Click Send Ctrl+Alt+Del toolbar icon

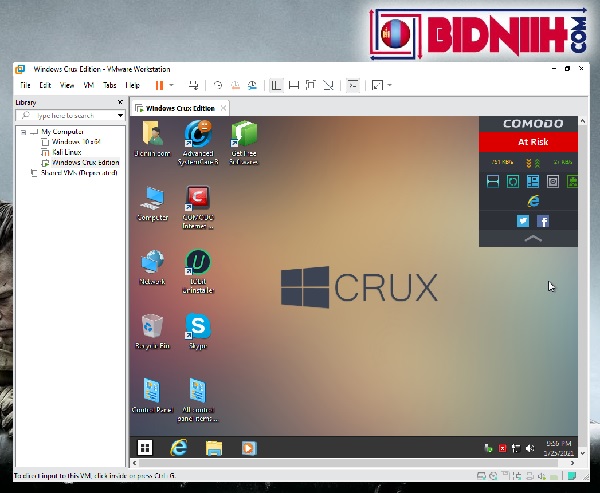[194, 85]
